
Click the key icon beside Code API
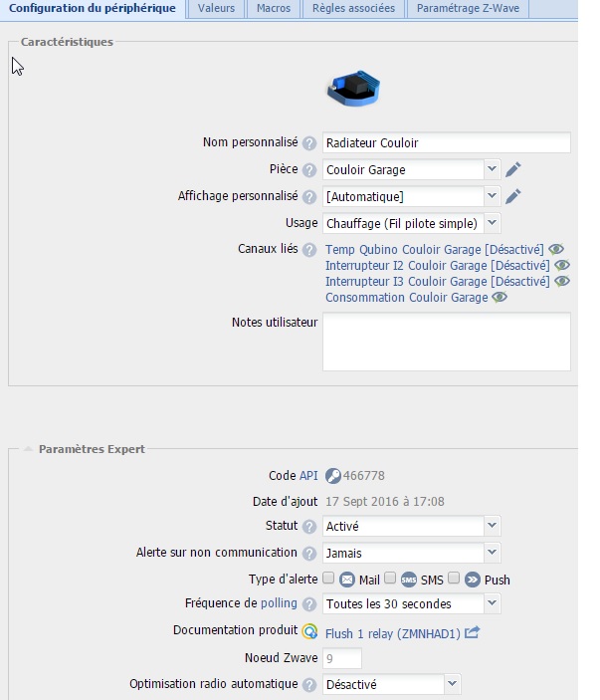(x=332, y=476)
